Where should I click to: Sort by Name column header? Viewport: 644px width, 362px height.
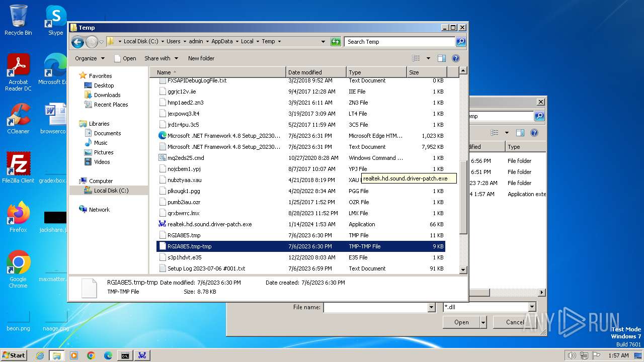218,72
